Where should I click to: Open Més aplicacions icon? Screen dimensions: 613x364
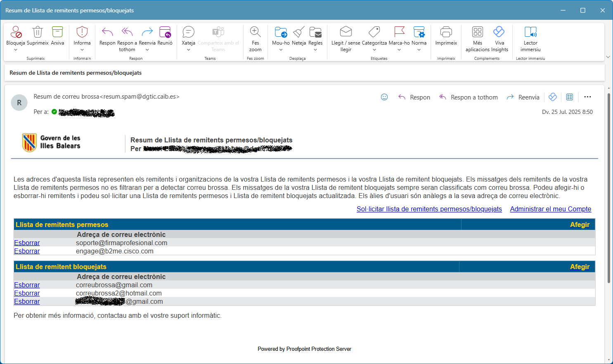coord(478,32)
